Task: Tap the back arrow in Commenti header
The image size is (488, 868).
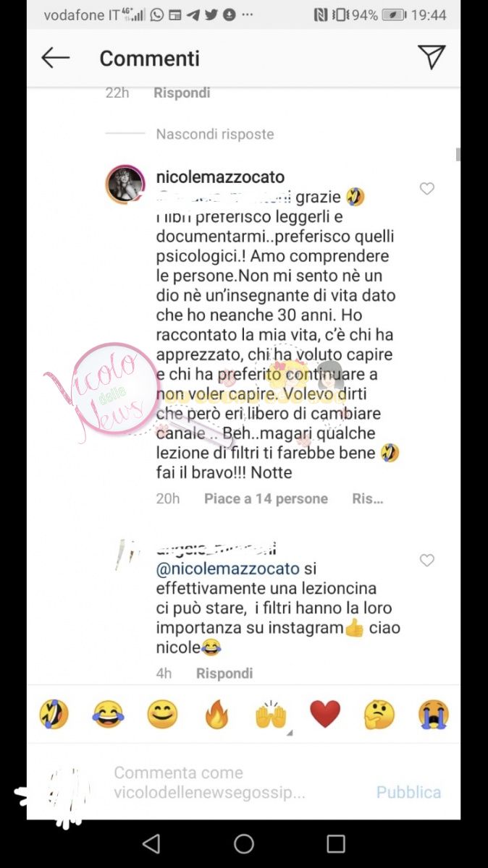Action: (56, 58)
